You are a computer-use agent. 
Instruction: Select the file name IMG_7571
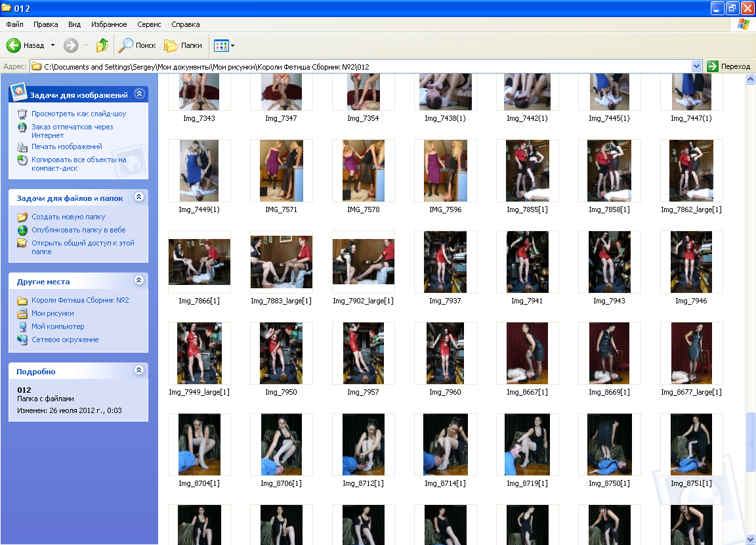tap(281, 209)
